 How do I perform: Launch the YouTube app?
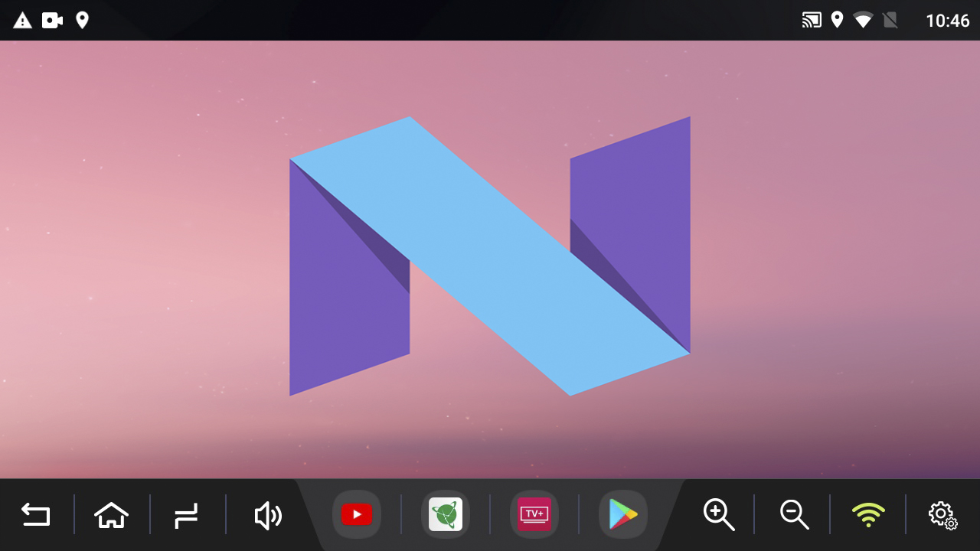click(x=357, y=514)
